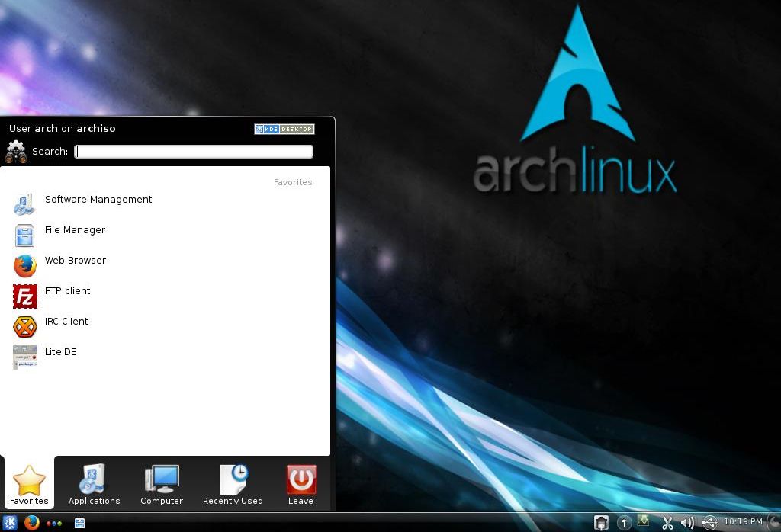Click the KDE kickoff launcher button
Viewport: 781px width, 532px height.
10,523
